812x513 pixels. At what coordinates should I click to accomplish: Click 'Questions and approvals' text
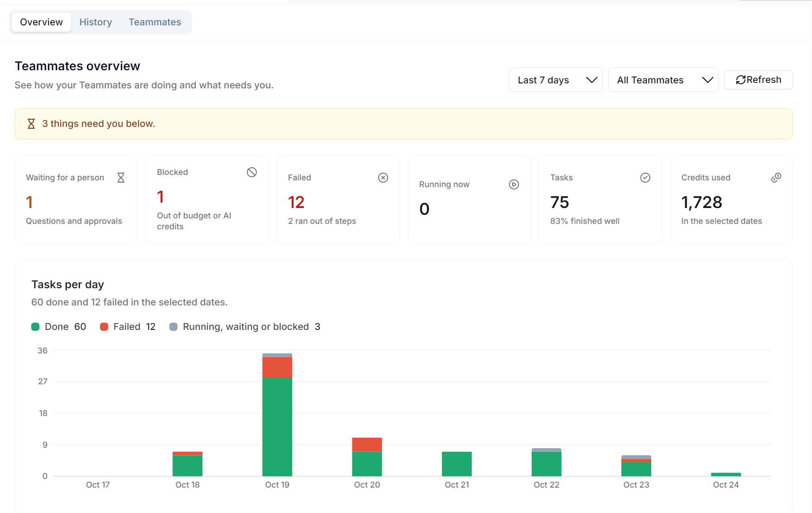point(74,221)
